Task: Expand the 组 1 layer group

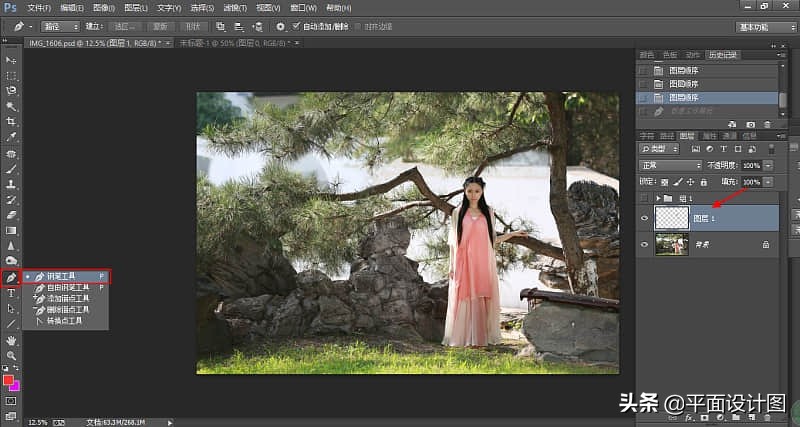Action: coord(657,198)
